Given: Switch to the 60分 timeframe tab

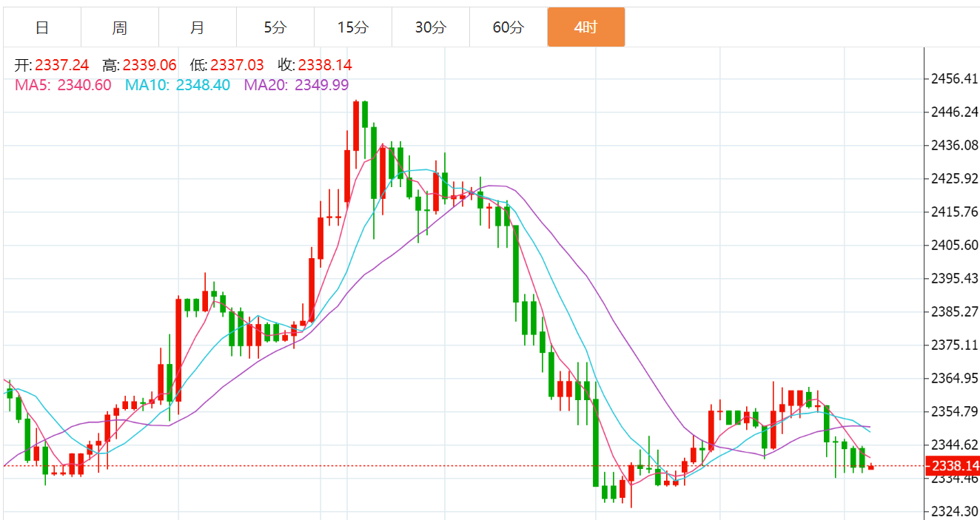Looking at the screenshot, I should [509, 27].
